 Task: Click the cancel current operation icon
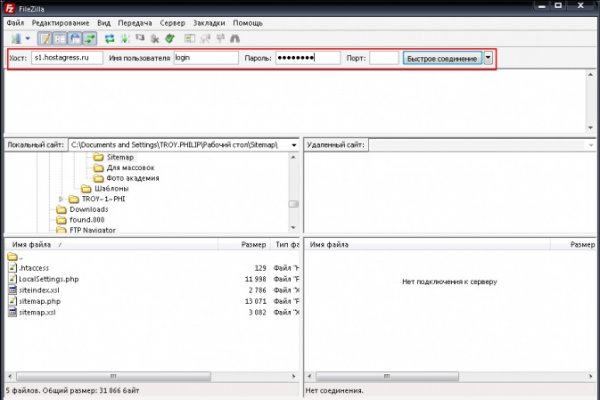139,38
